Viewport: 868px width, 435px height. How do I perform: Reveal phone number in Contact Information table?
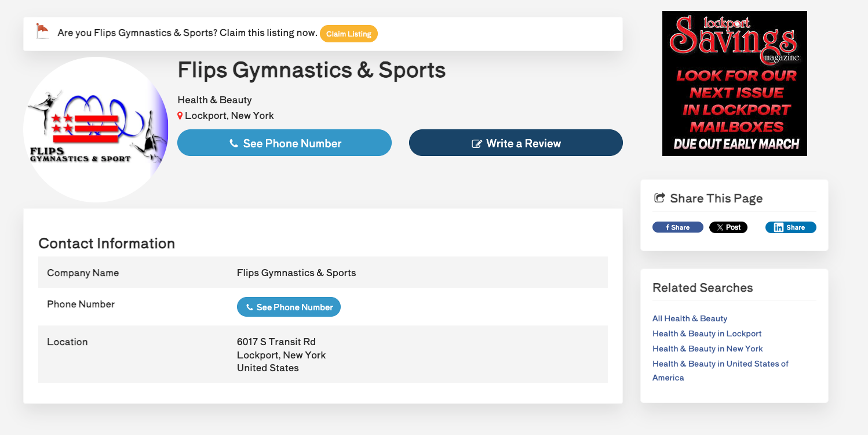[289, 307]
